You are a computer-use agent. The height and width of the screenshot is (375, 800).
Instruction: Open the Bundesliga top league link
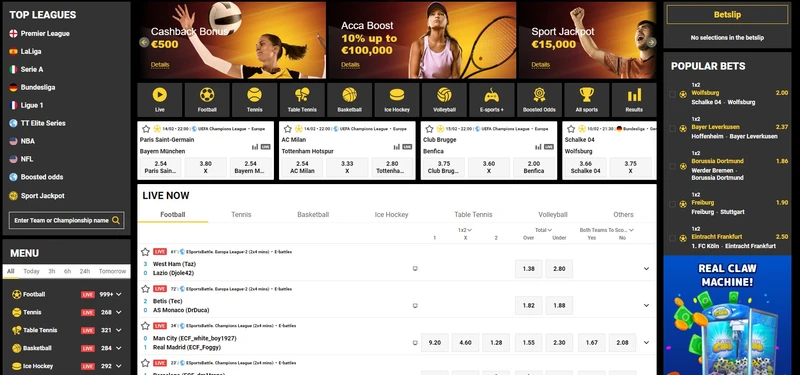(x=39, y=87)
